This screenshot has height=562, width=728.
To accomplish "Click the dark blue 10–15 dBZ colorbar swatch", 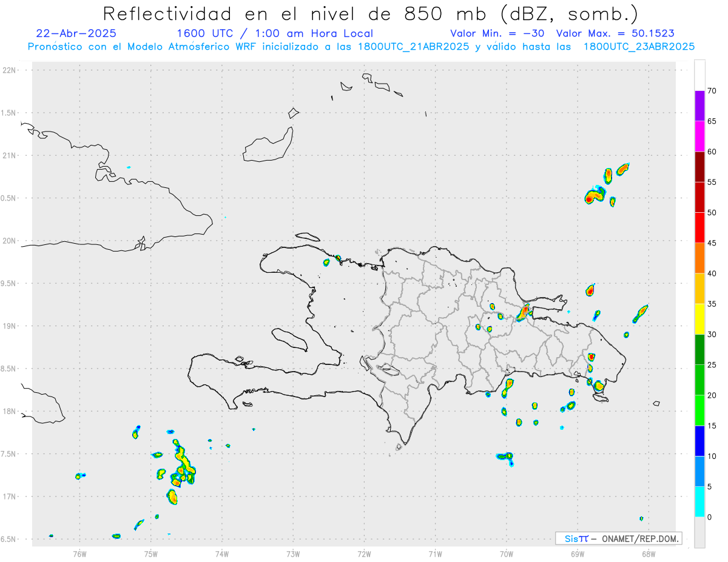I will point(699,441).
